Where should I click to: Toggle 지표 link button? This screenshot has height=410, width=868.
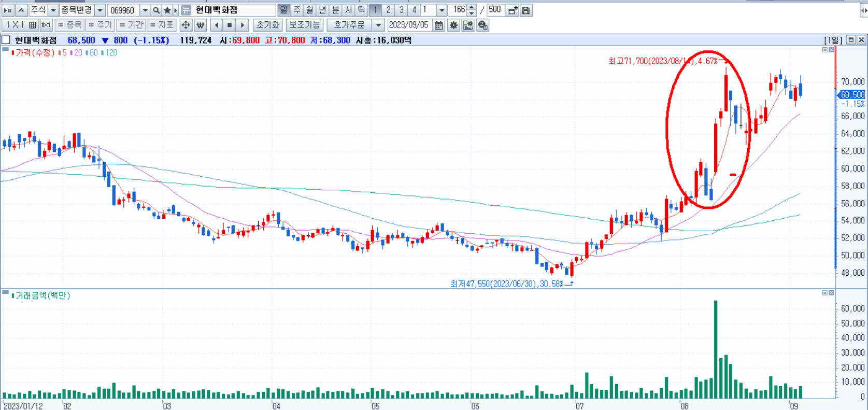tap(162, 25)
